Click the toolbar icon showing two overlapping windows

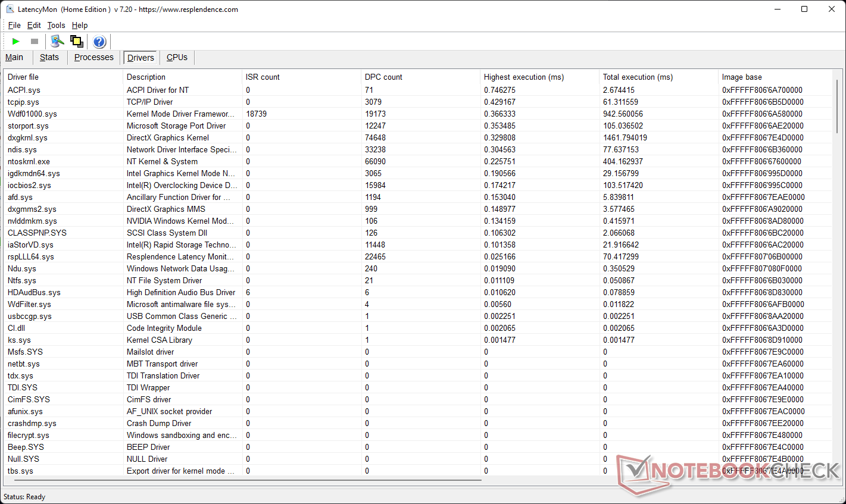tap(76, 41)
